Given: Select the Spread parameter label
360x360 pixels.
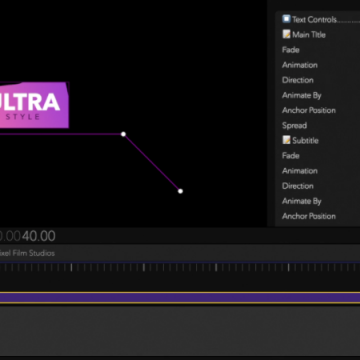Looking at the screenshot, I should [294, 126].
